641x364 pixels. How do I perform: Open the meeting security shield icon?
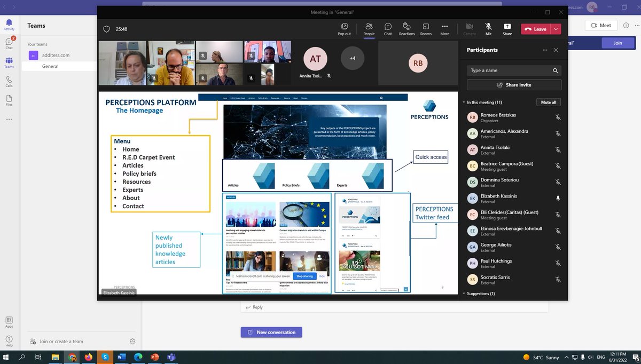coord(106,29)
